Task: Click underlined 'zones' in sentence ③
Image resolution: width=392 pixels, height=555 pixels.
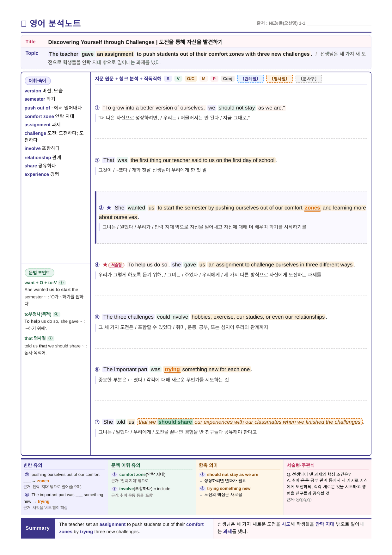Action: click(x=312, y=208)
